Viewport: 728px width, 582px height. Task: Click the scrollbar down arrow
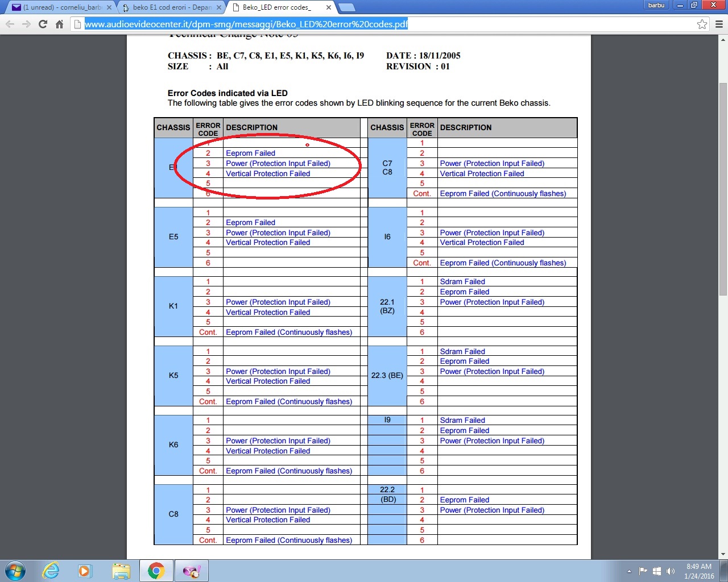[723, 554]
